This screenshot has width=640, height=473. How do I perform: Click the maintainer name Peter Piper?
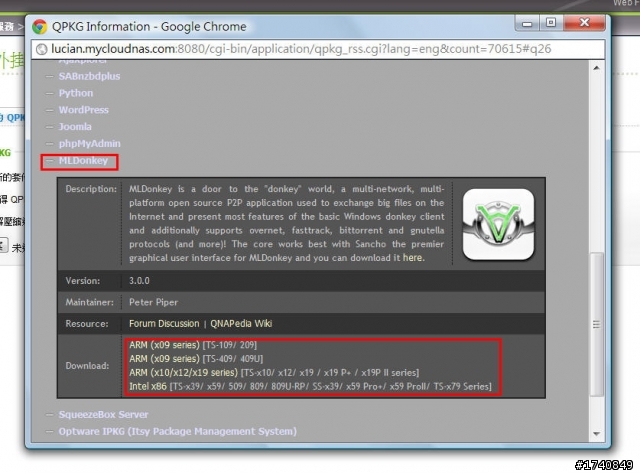(153, 302)
